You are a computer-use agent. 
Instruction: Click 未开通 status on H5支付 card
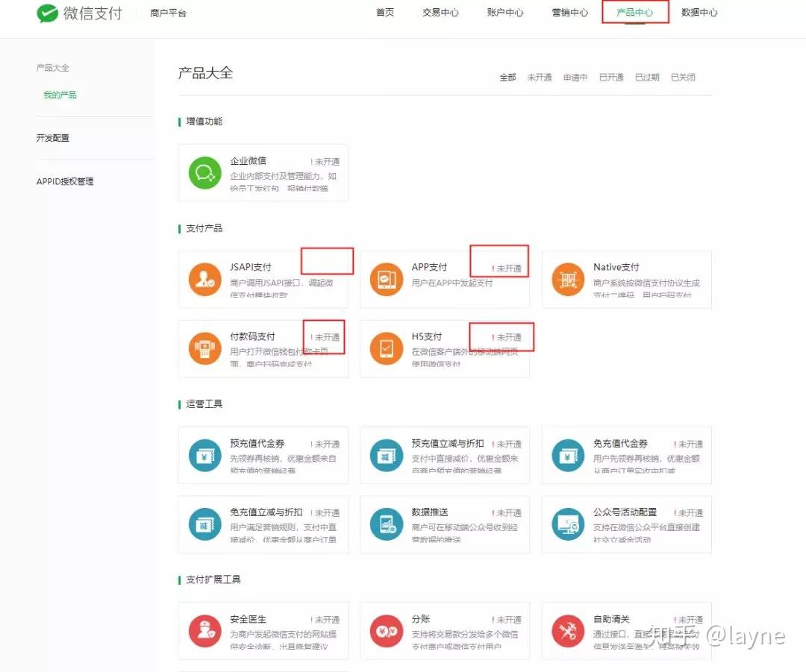(506, 337)
